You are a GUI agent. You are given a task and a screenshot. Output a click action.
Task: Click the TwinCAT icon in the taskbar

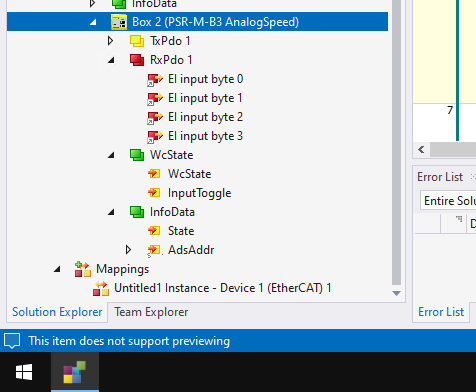[x=75, y=372]
